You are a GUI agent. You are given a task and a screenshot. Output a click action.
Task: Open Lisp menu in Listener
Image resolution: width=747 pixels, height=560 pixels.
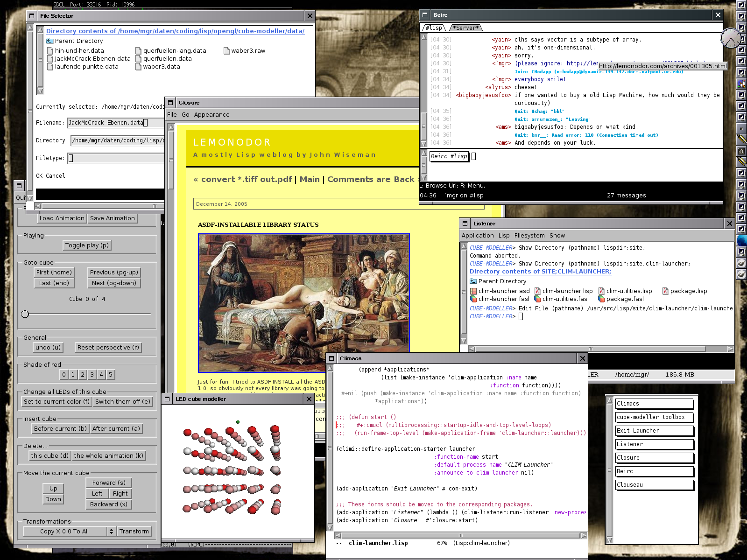[504, 236]
